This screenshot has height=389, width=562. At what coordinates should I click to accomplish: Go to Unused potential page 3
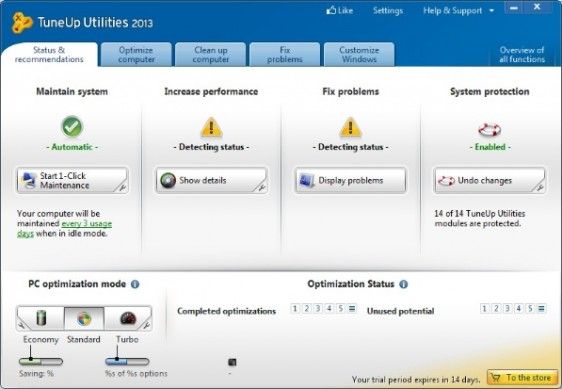[x=507, y=308]
